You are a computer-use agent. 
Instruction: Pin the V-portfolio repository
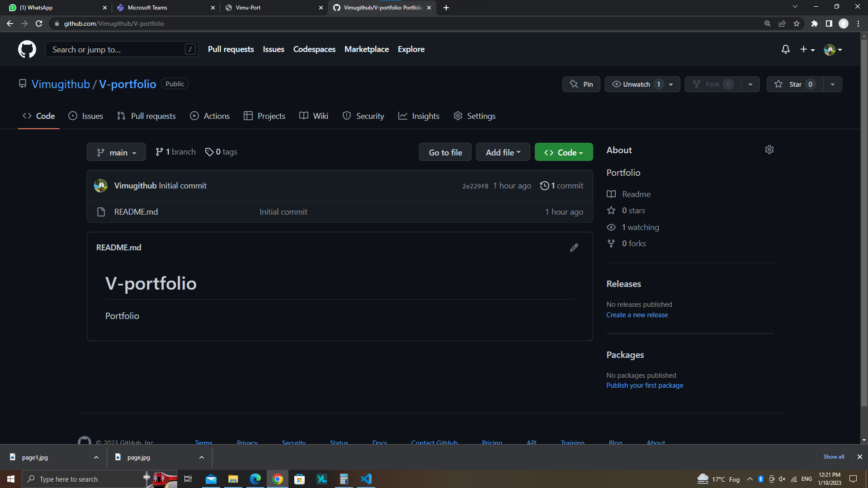click(x=581, y=84)
